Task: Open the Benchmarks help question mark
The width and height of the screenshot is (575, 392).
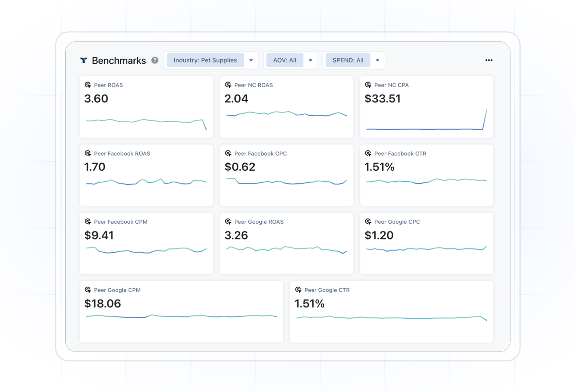Action: click(155, 60)
